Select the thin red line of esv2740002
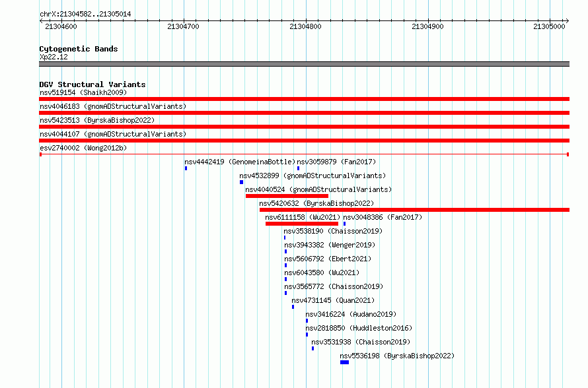The width and height of the screenshot is (588, 388). [x=304, y=154]
